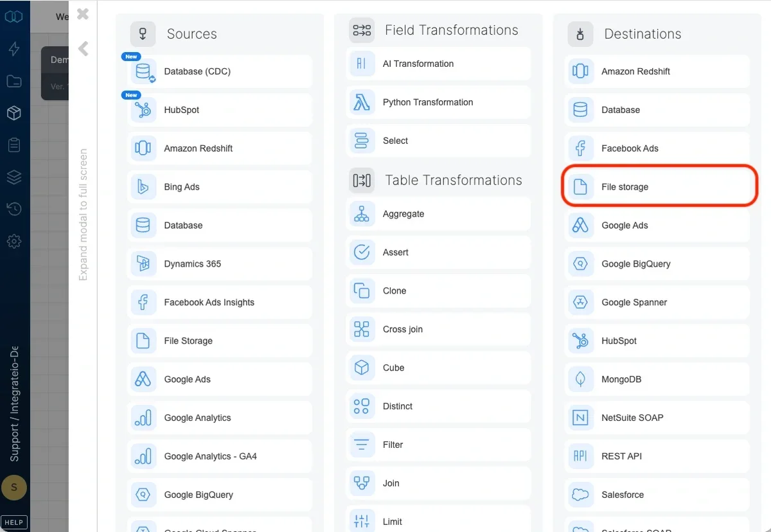Open settings gear in left sidebar
The width and height of the screenshot is (771, 532).
pos(14,242)
